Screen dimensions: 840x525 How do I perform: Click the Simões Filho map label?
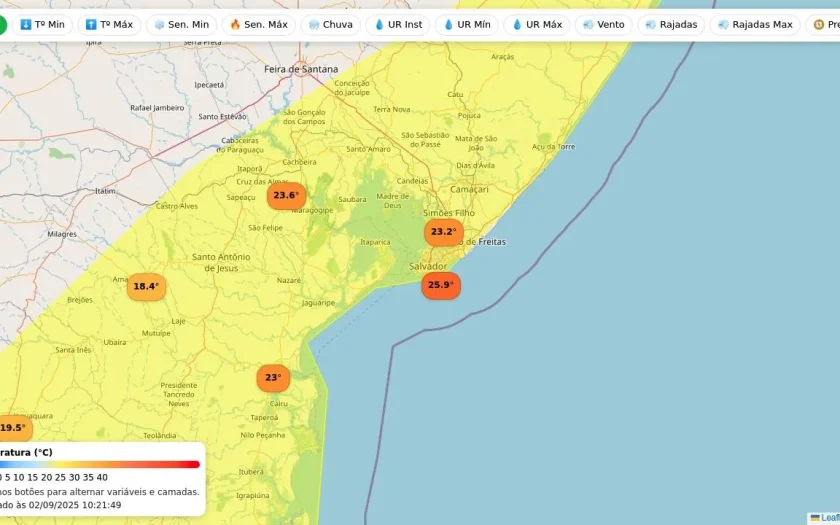point(449,213)
